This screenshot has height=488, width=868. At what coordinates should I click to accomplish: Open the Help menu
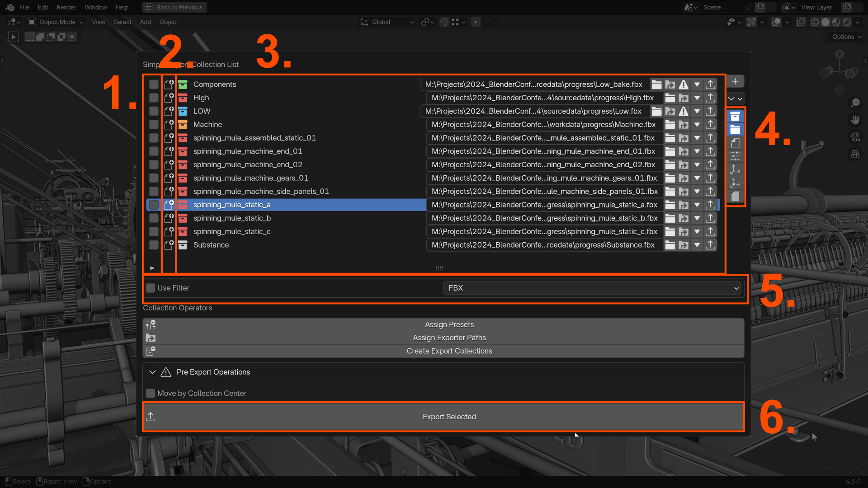point(122,7)
